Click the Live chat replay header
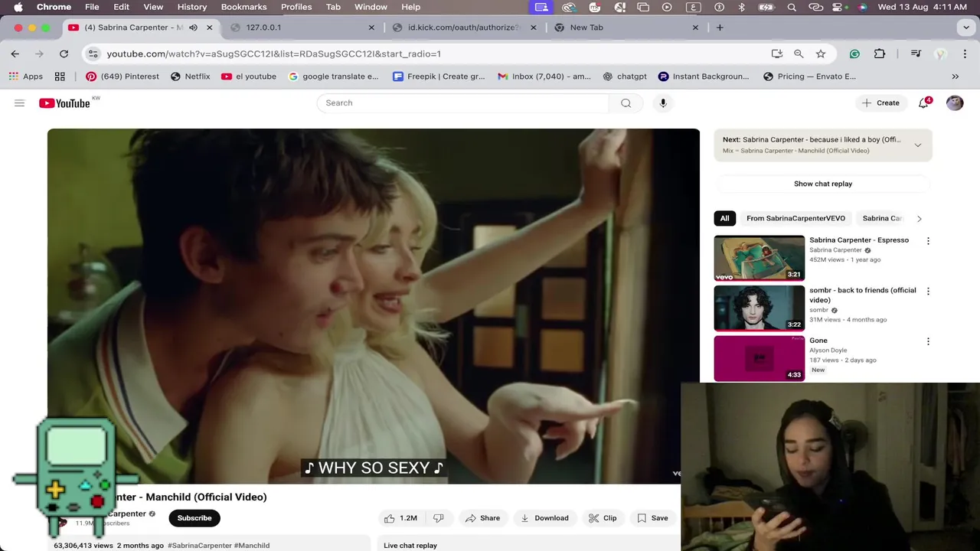Screen dimensions: 980x551 click(x=410, y=546)
